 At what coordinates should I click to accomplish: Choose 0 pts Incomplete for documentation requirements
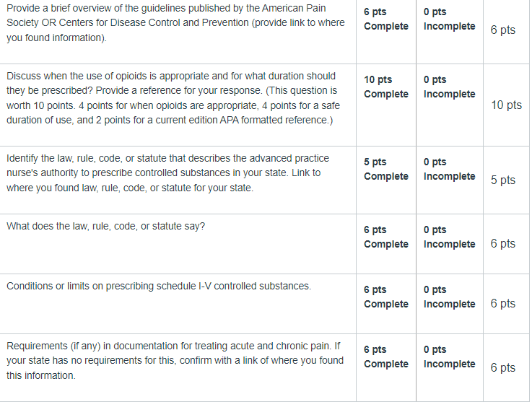click(x=449, y=357)
